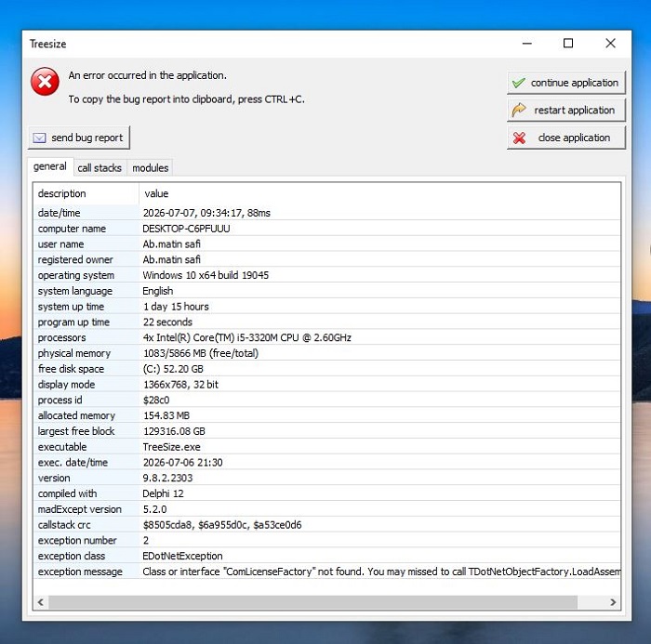Screen dimensions: 651x644
Task: Continue the application
Action: click(565, 83)
